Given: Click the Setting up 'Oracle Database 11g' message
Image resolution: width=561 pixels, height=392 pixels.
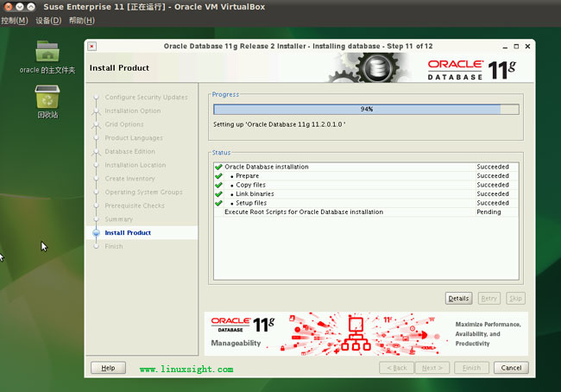Looking at the screenshot, I should click(280, 124).
